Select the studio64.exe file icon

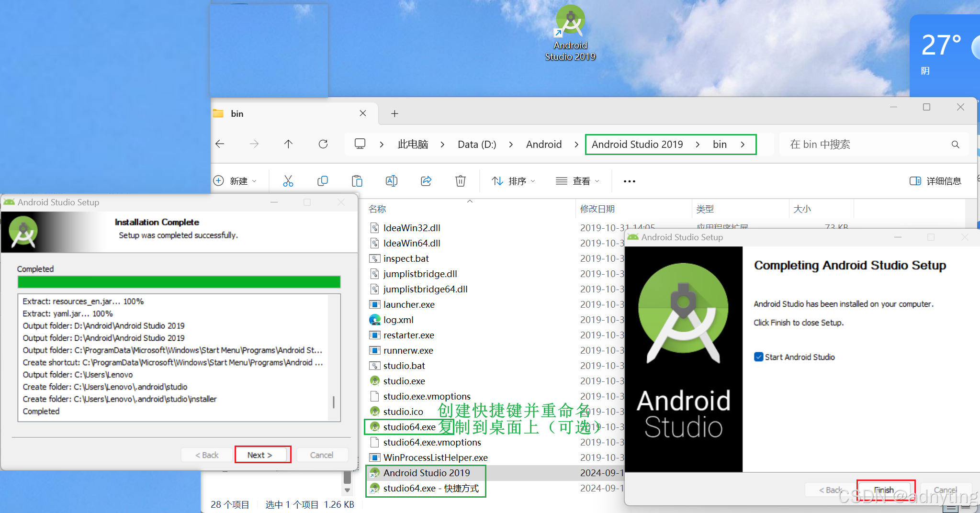pos(375,427)
